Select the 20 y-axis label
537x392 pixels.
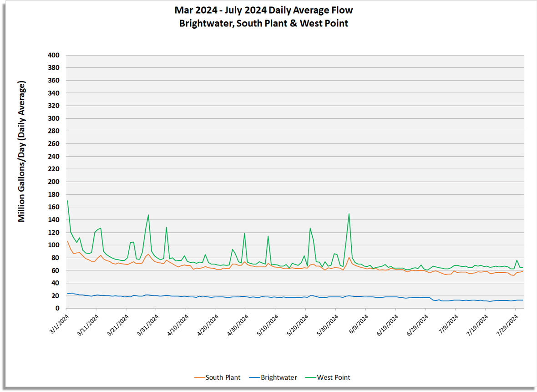point(56,296)
